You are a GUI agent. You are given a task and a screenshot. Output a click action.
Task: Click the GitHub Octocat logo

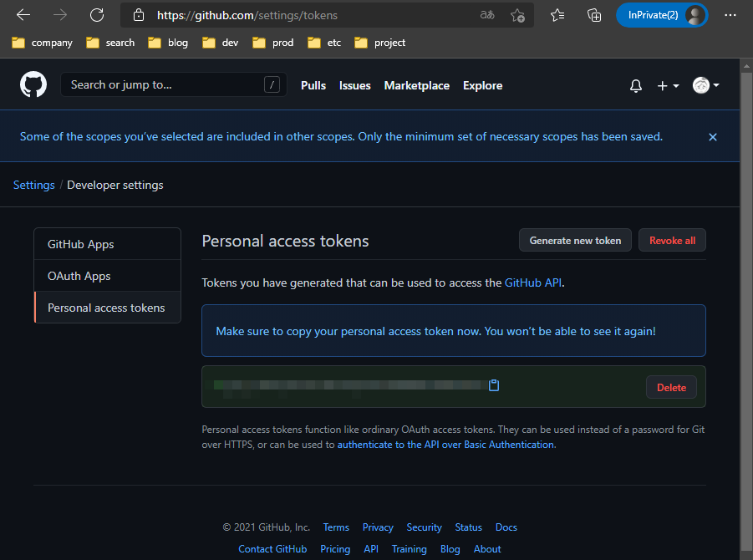pos(33,84)
